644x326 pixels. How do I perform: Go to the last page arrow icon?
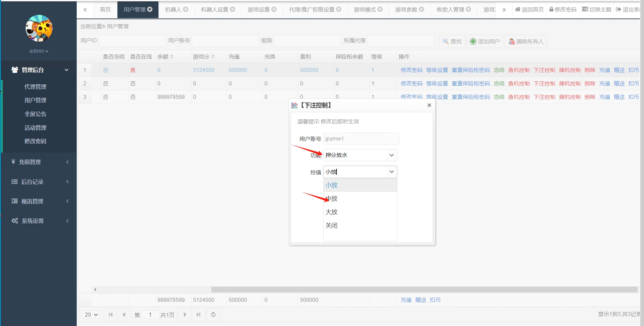pyautogui.click(x=199, y=315)
